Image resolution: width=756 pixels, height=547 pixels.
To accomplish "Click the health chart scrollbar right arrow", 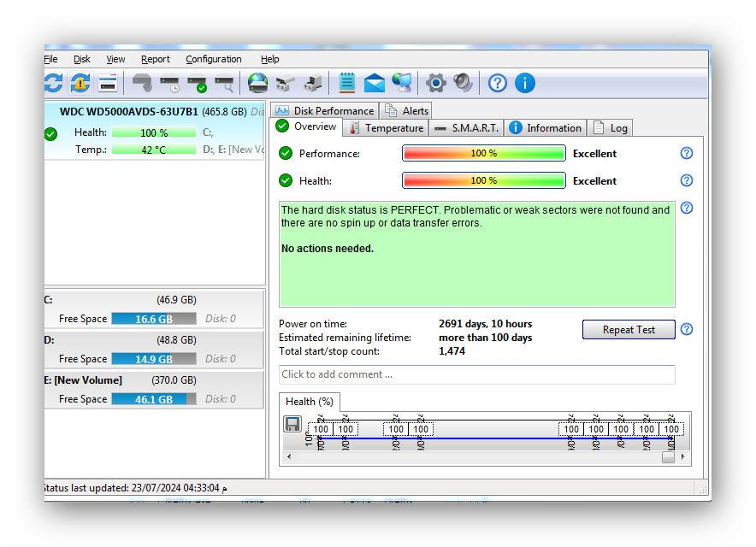I will point(683,457).
